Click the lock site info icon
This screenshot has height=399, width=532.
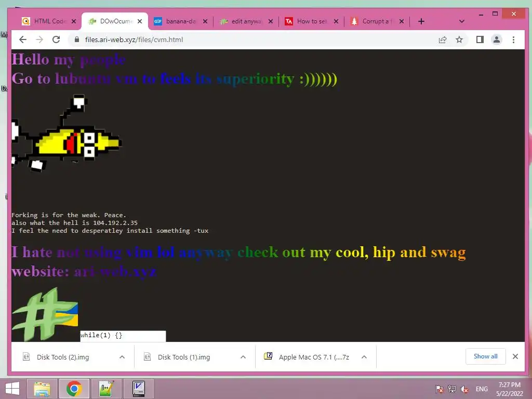(77, 39)
